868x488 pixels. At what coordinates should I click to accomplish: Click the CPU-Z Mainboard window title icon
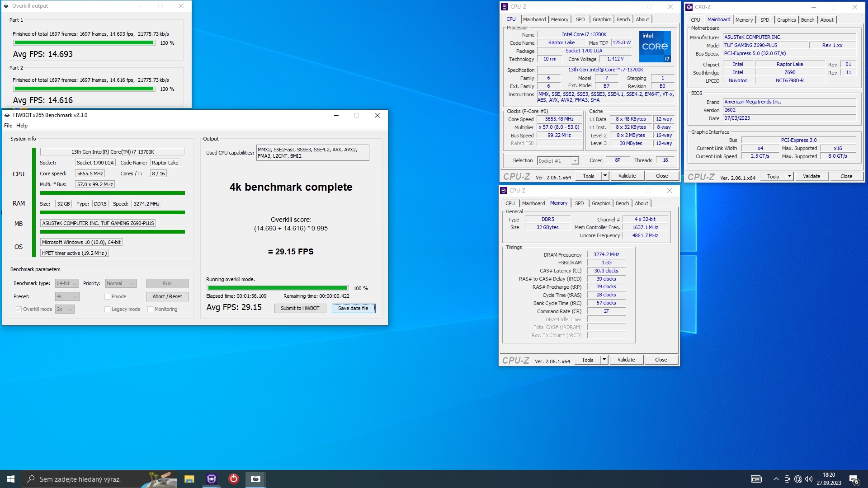(x=689, y=7)
